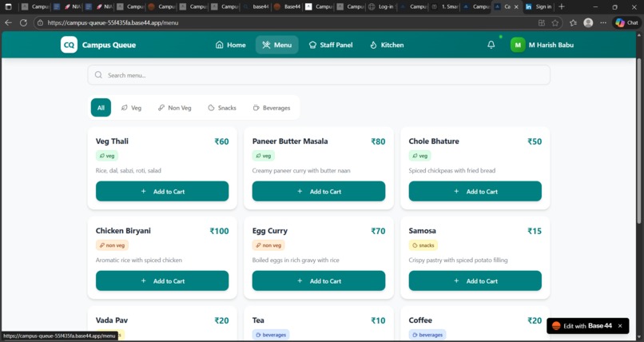Click the beverages tag on Coffee
Screen dimensions: 644x342
(x=427, y=335)
